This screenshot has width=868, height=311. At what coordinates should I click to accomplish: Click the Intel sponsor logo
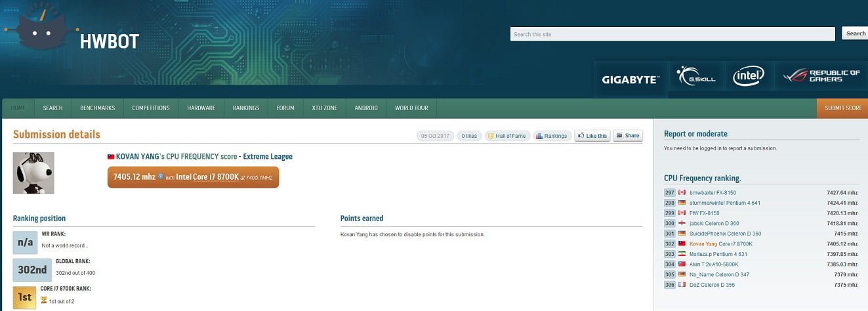[x=749, y=76]
